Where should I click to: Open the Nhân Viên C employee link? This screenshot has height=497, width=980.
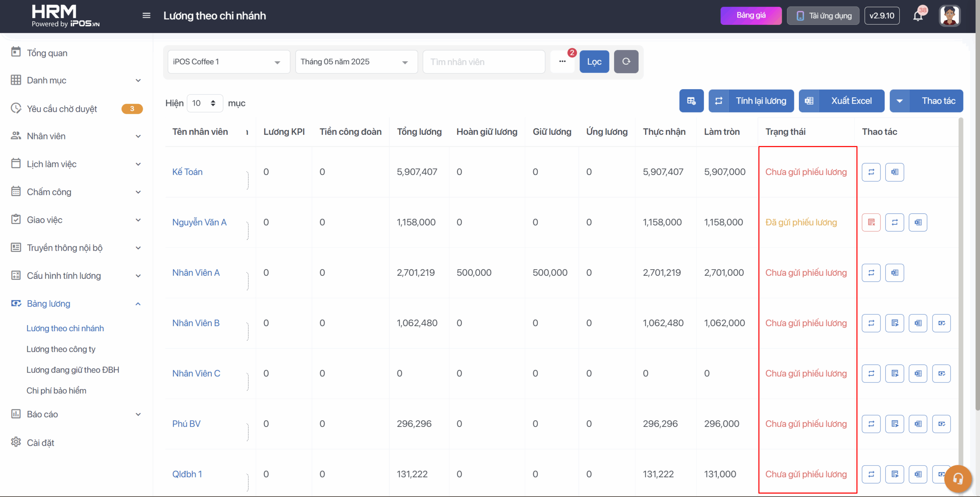click(x=196, y=373)
